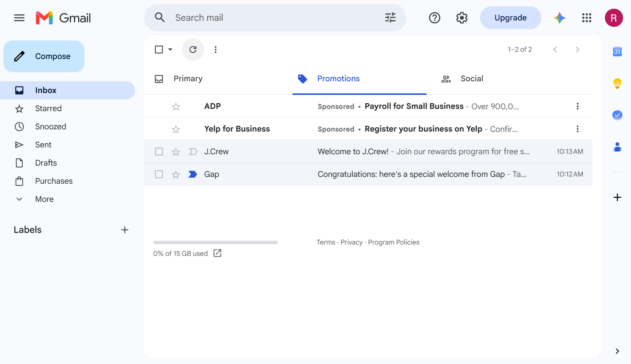Image resolution: width=631 pixels, height=364 pixels.
Task: Open the Program Policies link
Action: (x=394, y=242)
